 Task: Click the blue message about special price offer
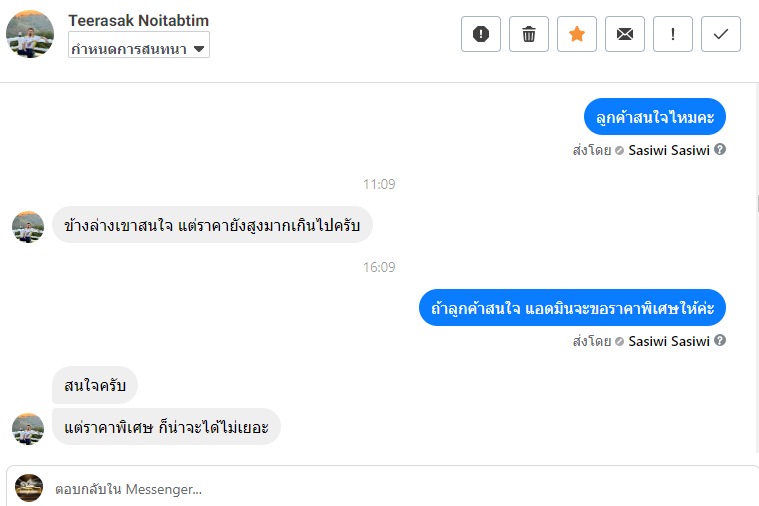coord(572,308)
